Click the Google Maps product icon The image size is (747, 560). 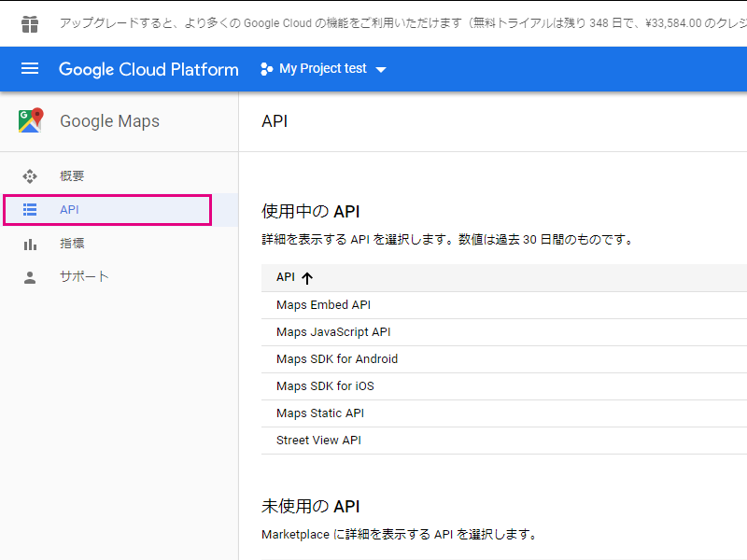[29, 121]
